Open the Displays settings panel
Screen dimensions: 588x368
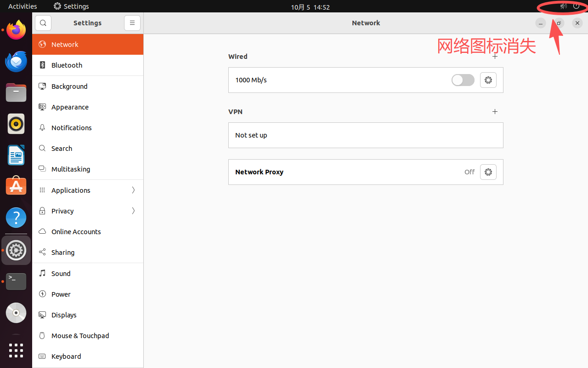pos(88,315)
